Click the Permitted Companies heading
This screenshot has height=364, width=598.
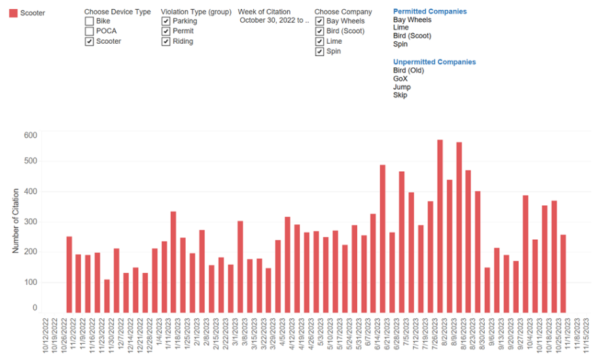point(430,12)
